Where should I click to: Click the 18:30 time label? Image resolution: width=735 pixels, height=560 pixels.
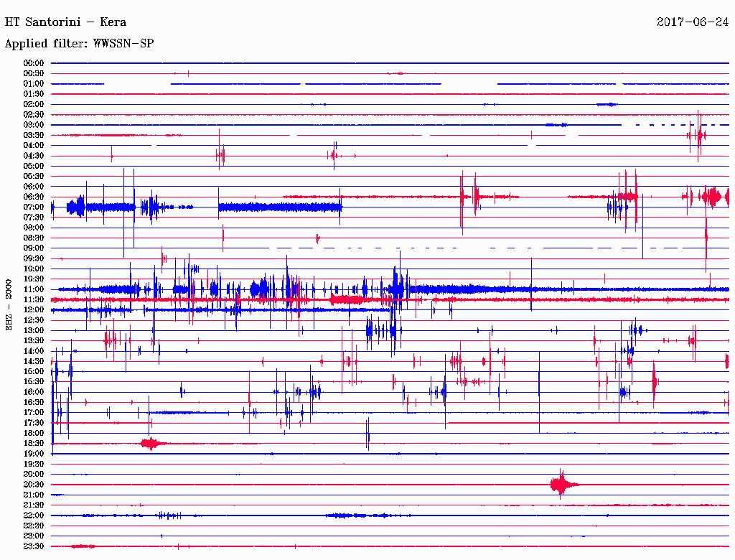(34, 444)
